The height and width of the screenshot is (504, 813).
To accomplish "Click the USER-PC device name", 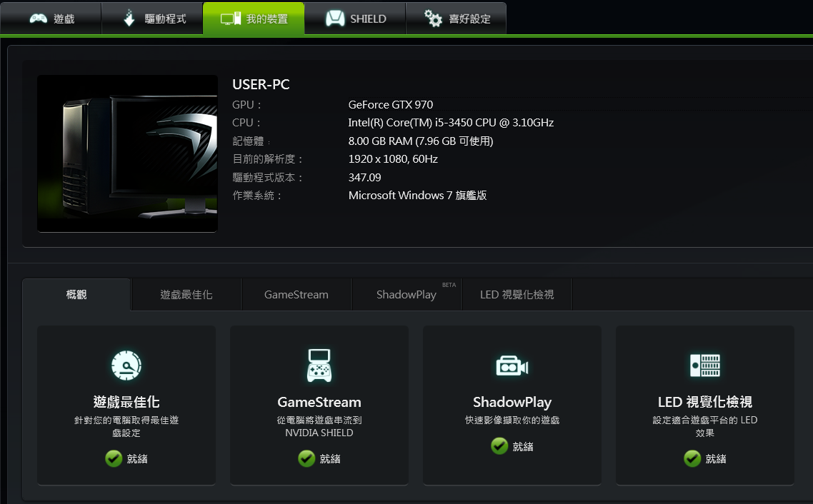I will 261,84.
